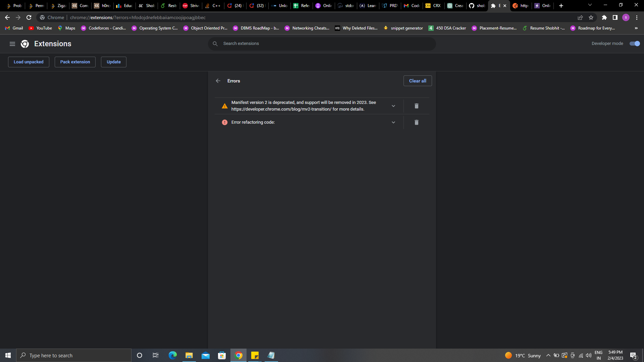Open File Explorer from the taskbar
Viewport: 644px width, 362px height.
[189, 355]
